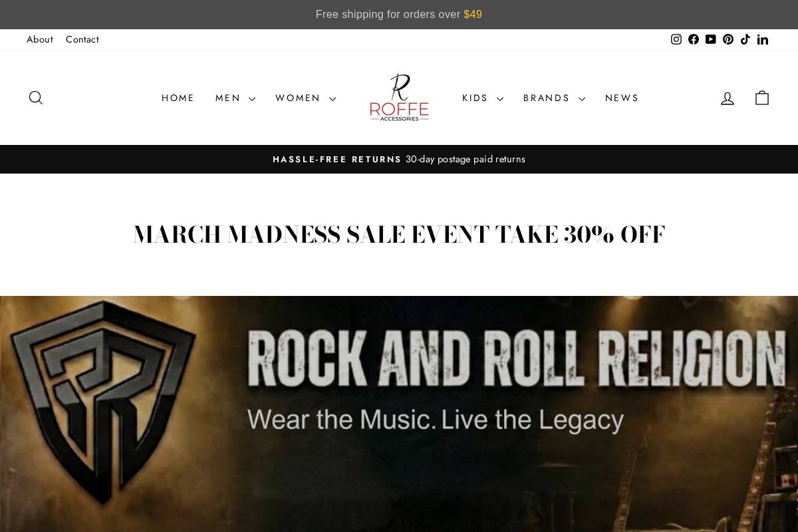
Task: Open the search magnifier icon
Action: 36,98
